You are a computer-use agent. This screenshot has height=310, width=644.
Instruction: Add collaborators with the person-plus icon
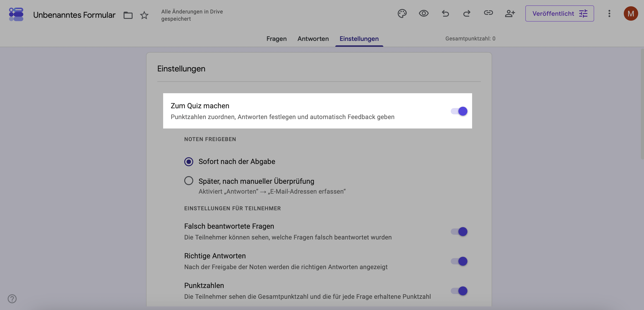(x=510, y=13)
